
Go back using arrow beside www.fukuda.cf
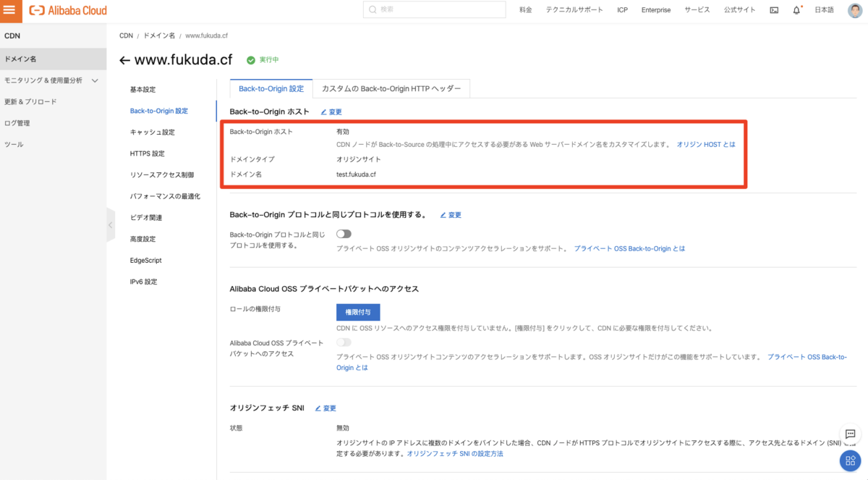(125, 60)
